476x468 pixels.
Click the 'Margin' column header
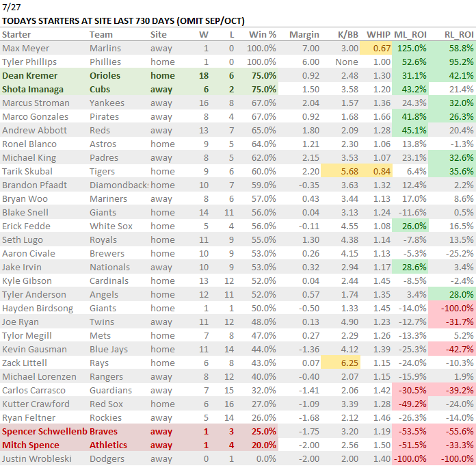coord(304,35)
